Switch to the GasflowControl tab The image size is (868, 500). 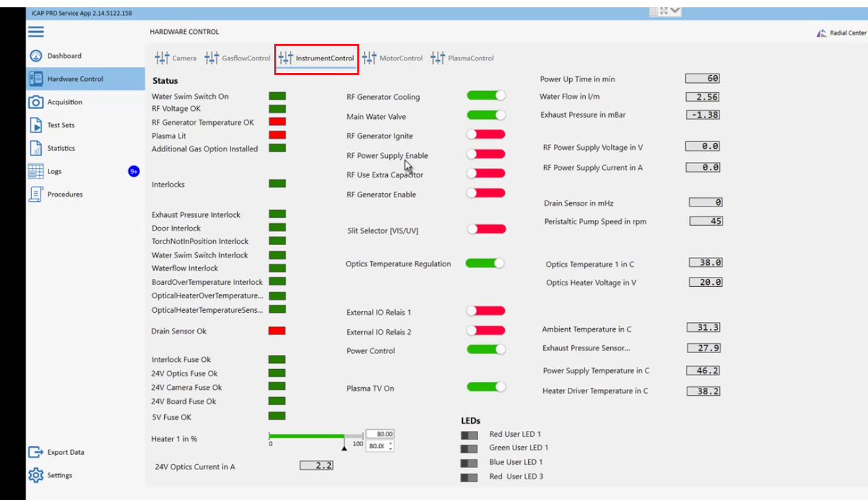(238, 58)
